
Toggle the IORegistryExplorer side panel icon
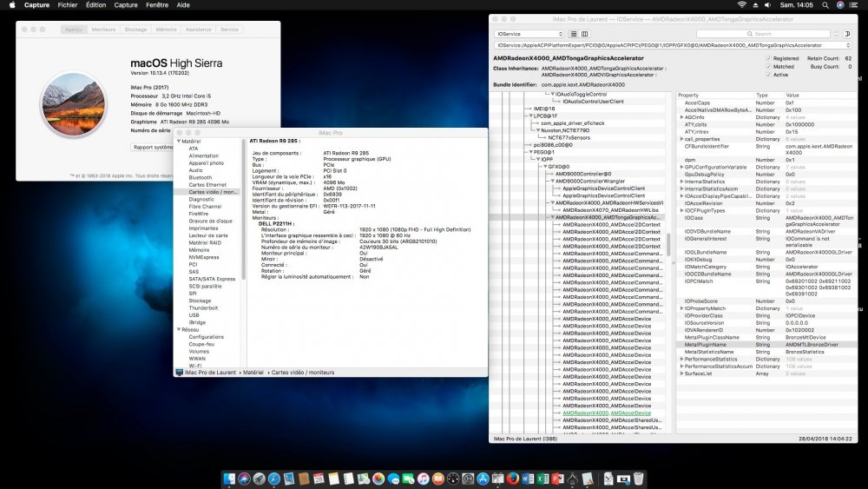847,34
